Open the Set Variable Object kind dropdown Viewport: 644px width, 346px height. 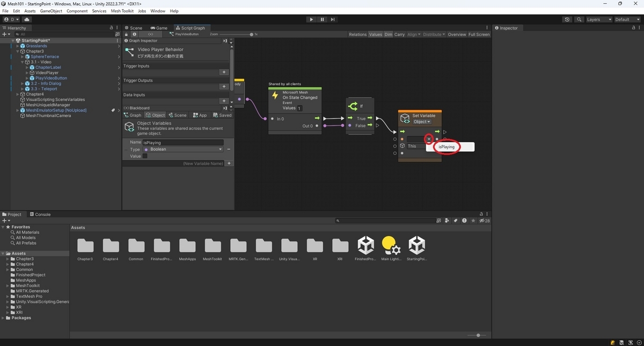(422, 122)
